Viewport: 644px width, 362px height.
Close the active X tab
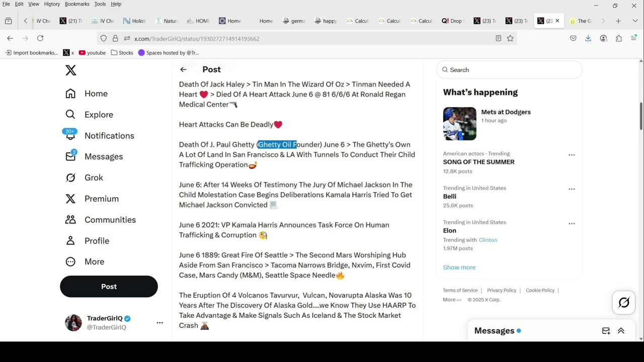(557, 21)
